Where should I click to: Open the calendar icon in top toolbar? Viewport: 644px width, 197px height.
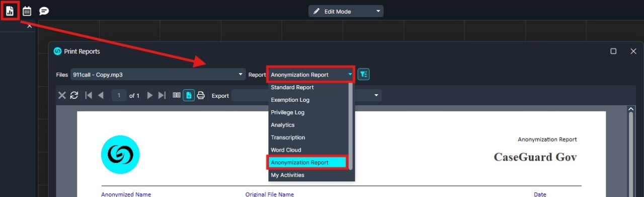pos(27,11)
